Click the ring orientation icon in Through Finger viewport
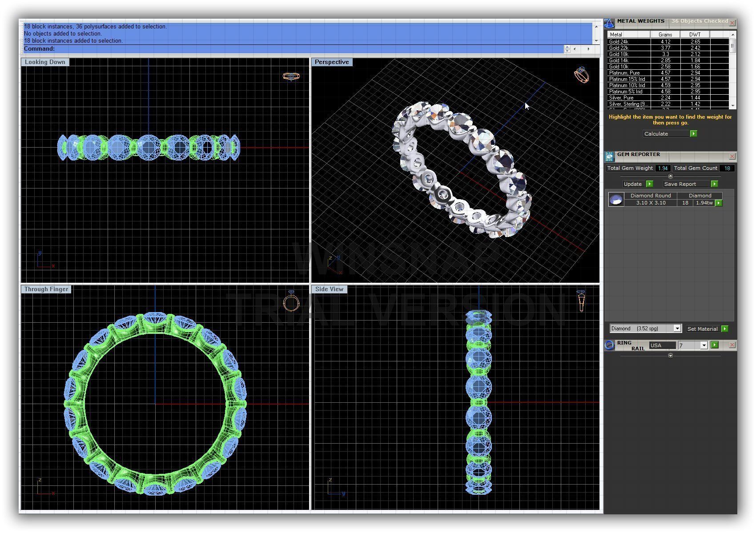Image resolution: width=756 pixels, height=533 pixels. click(291, 302)
